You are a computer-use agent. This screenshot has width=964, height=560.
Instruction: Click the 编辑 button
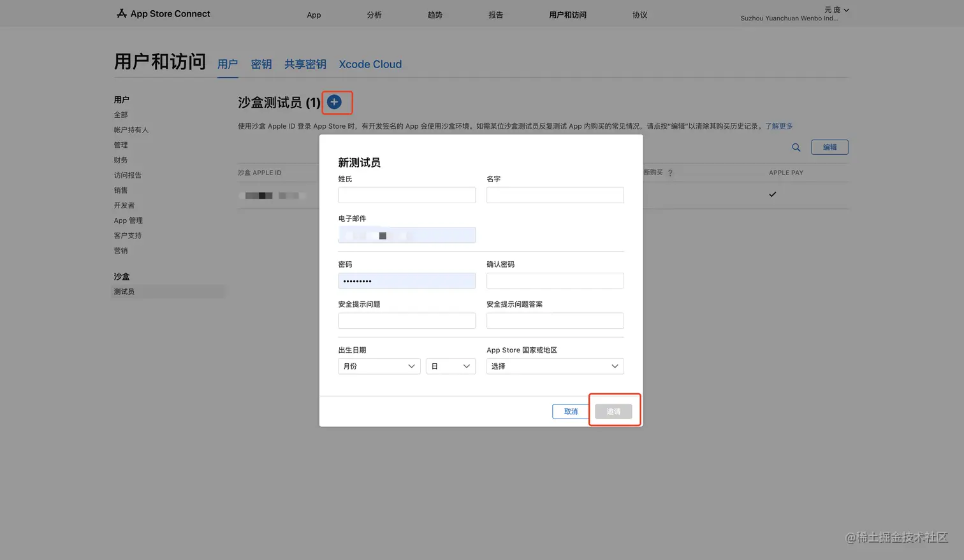[829, 147]
